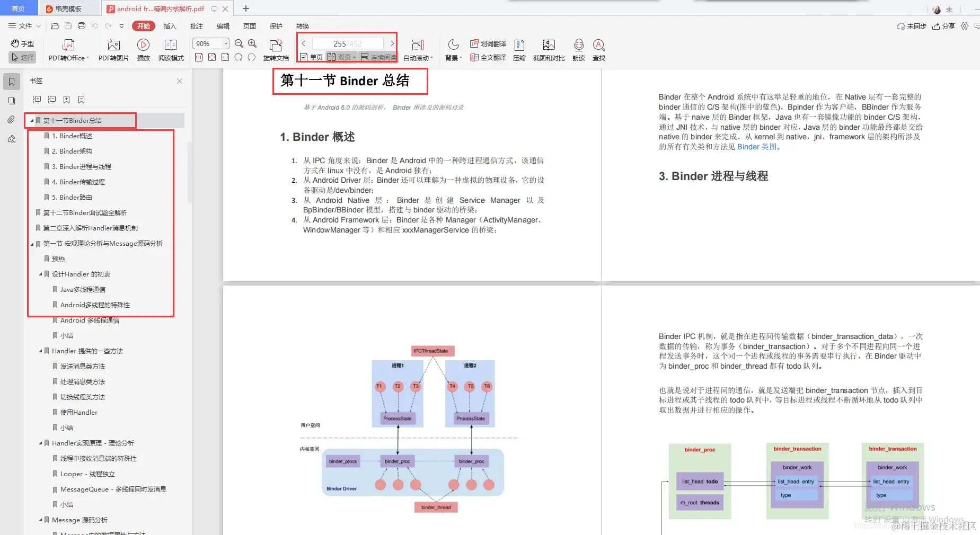Open 截图和对比 screenshot compare tool

point(549,50)
